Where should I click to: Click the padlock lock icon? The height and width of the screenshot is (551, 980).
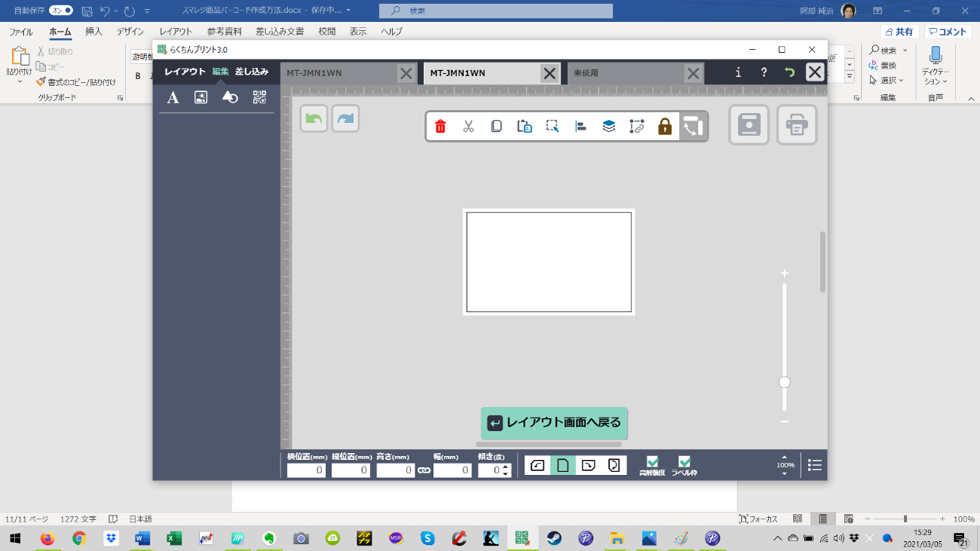coord(665,127)
